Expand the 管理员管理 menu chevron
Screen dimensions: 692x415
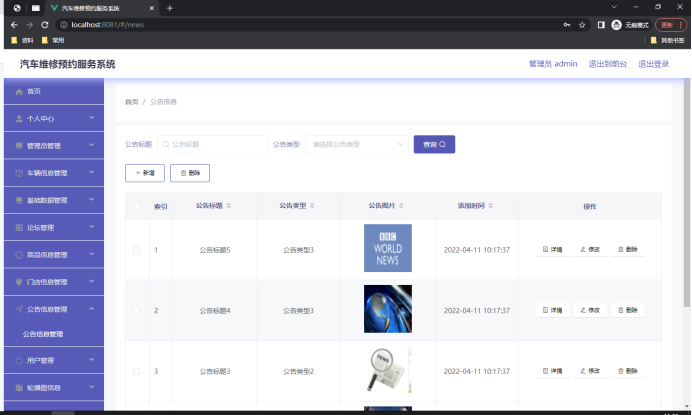pos(91,145)
